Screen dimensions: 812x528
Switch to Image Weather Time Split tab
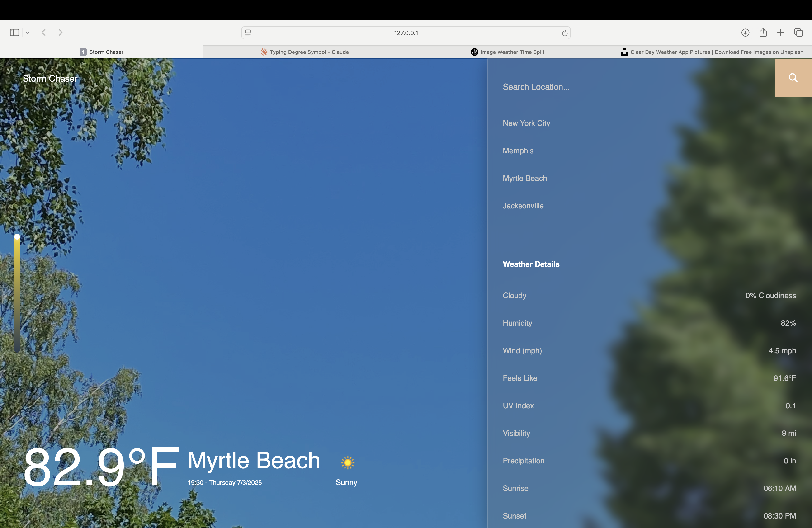507,52
